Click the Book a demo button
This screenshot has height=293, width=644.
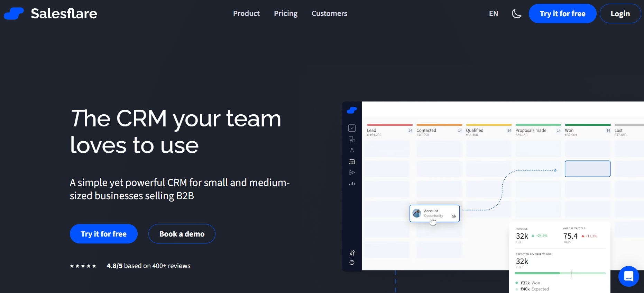click(x=182, y=234)
